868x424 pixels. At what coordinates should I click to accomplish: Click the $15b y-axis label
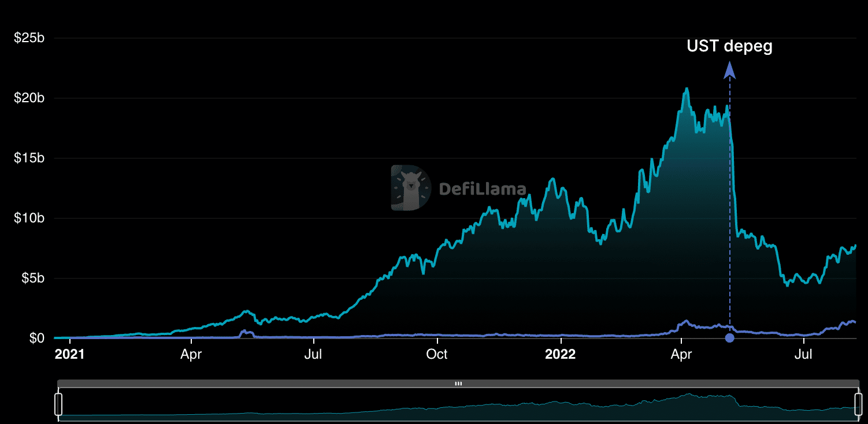(x=29, y=158)
